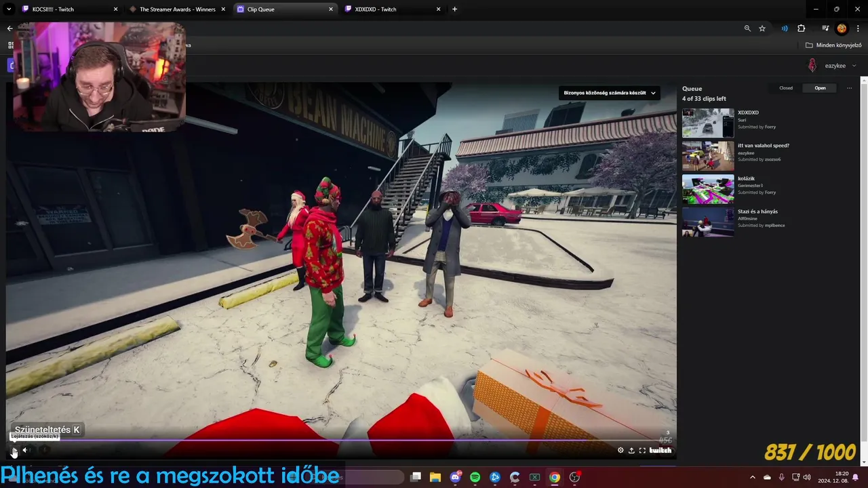Select the kolázik clip thumbnail
The height and width of the screenshot is (488, 868).
coord(708,189)
